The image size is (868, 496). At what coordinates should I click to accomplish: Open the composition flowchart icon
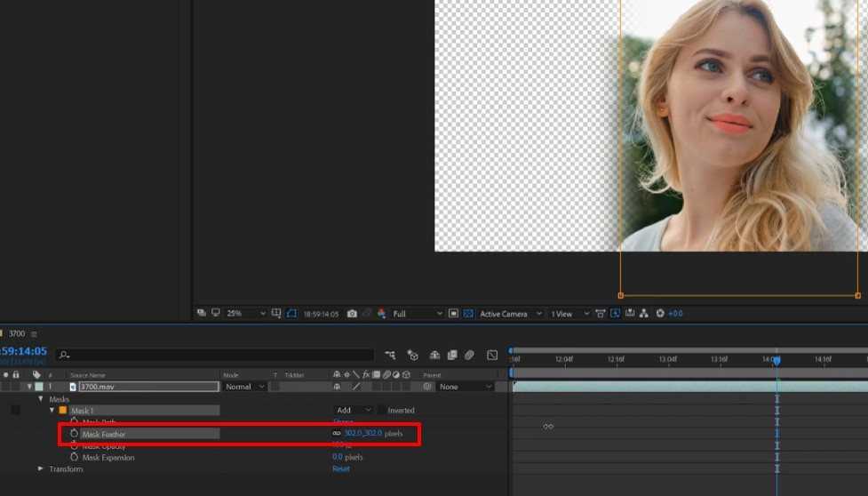tap(643, 314)
